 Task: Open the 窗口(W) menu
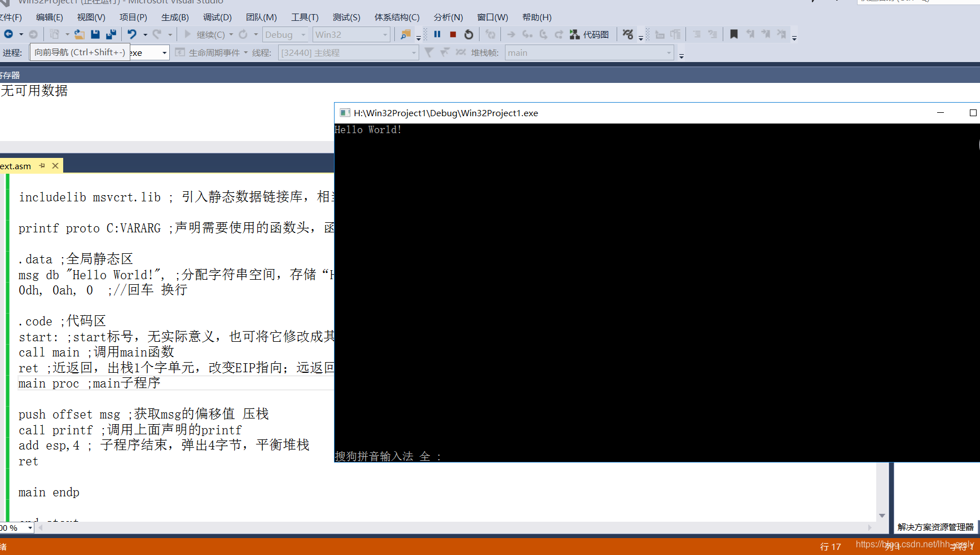[x=493, y=17]
